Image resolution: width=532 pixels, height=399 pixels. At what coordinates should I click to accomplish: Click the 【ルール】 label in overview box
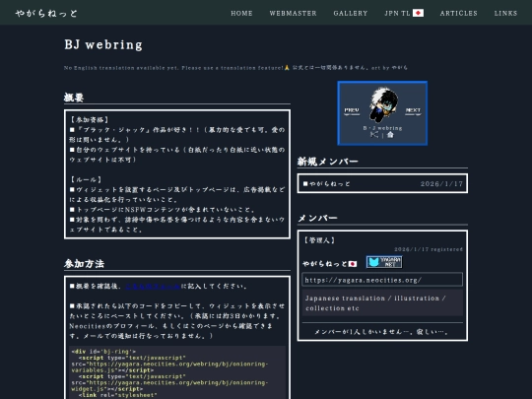(86, 179)
